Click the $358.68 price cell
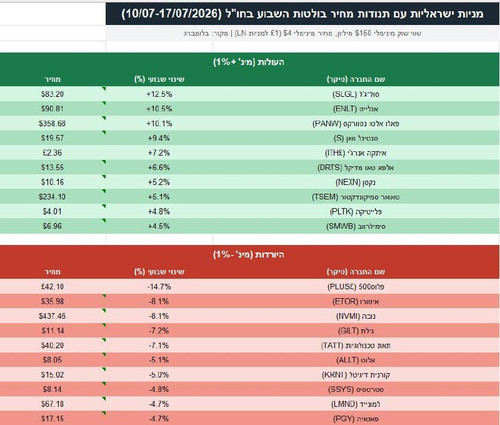This screenshot has height=425, width=500. pyautogui.click(x=53, y=123)
